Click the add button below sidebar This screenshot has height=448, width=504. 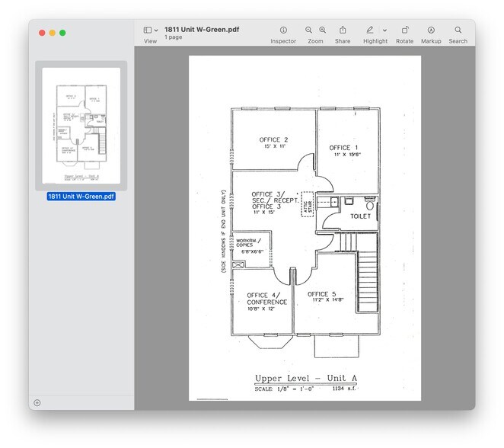(x=37, y=402)
